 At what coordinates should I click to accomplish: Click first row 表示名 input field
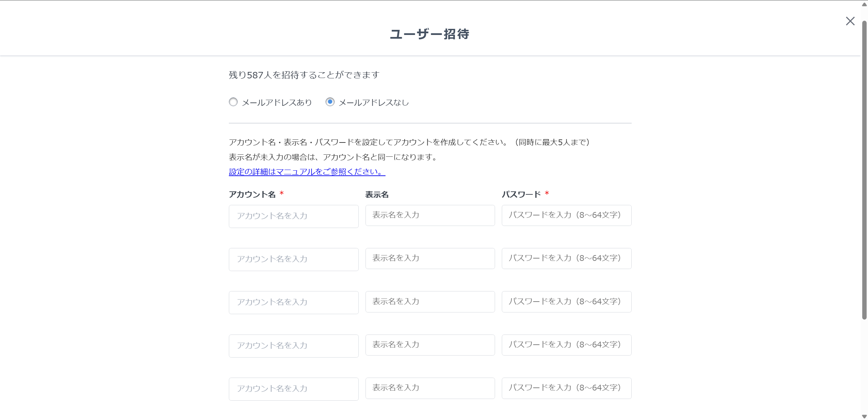[430, 215]
